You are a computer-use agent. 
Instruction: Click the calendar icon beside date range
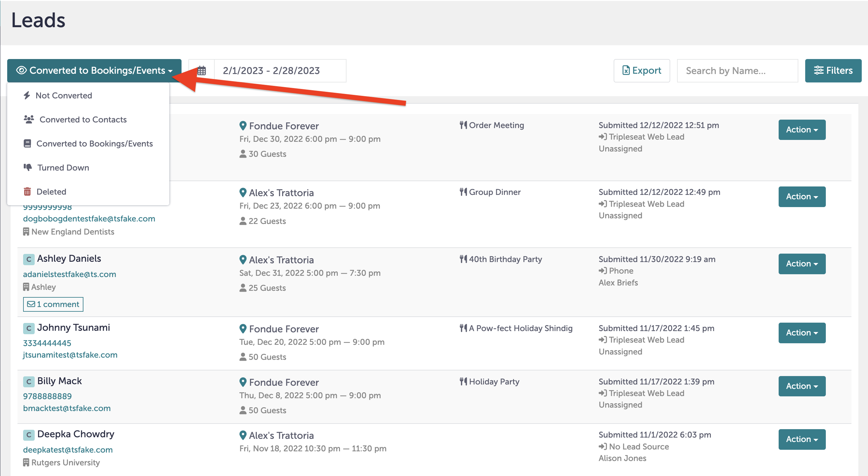click(202, 71)
